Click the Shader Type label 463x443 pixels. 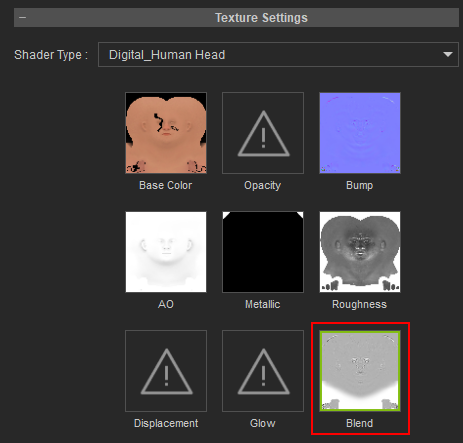point(51,55)
